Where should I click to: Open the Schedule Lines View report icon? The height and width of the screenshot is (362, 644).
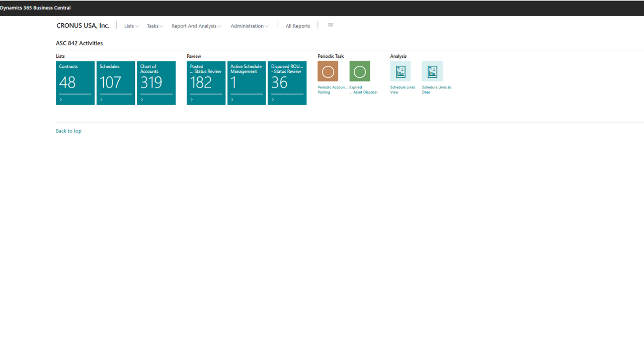click(x=400, y=71)
